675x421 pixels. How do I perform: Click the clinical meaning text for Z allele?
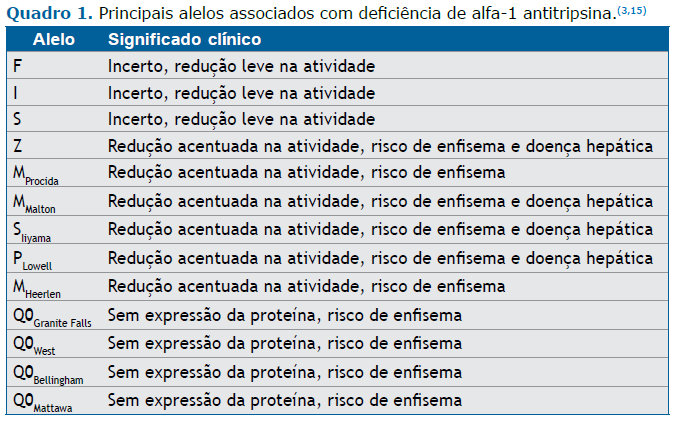tap(380, 146)
